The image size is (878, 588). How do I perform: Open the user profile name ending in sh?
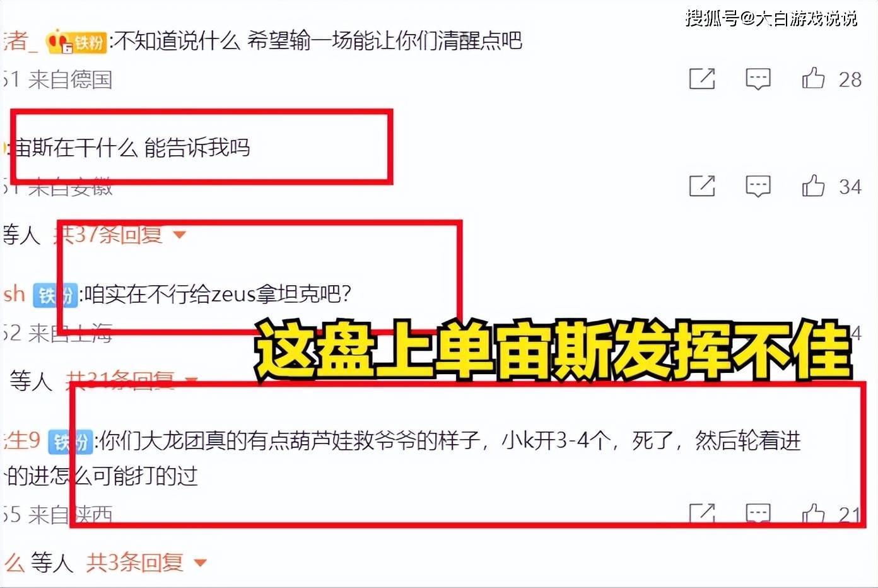[x=14, y=294]
